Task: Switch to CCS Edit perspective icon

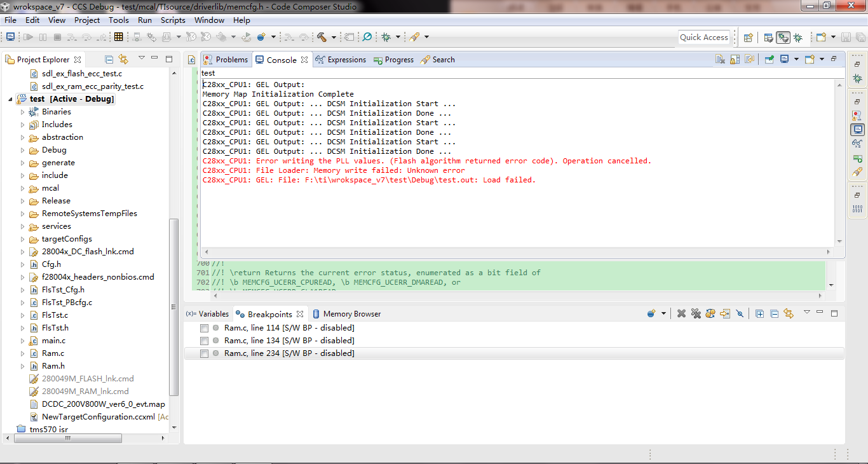Action: (768, 38)
